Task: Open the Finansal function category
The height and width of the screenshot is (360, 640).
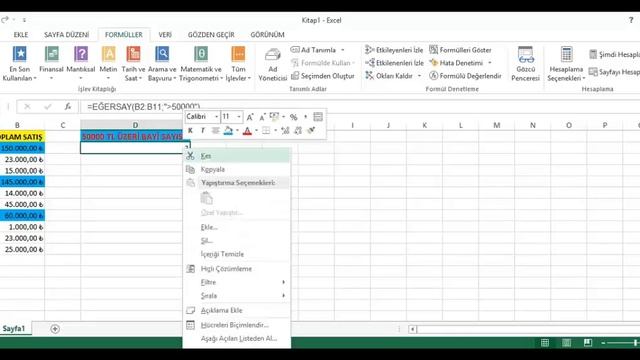Action: coord(51,64)
